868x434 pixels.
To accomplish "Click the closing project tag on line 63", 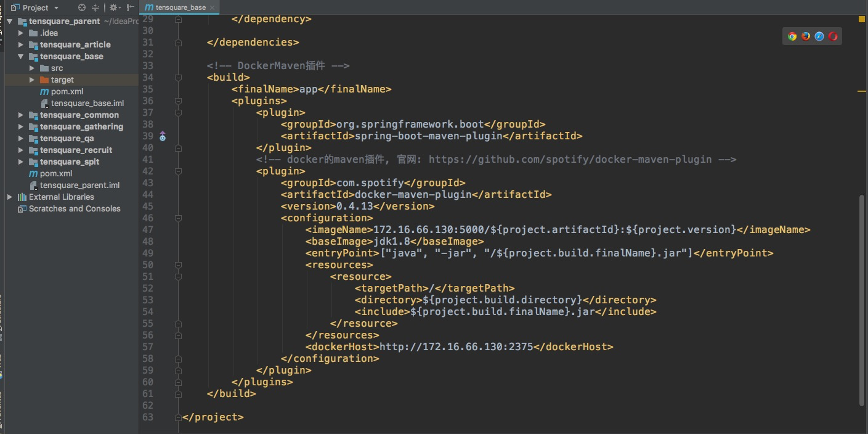I will tap(213, 417).
